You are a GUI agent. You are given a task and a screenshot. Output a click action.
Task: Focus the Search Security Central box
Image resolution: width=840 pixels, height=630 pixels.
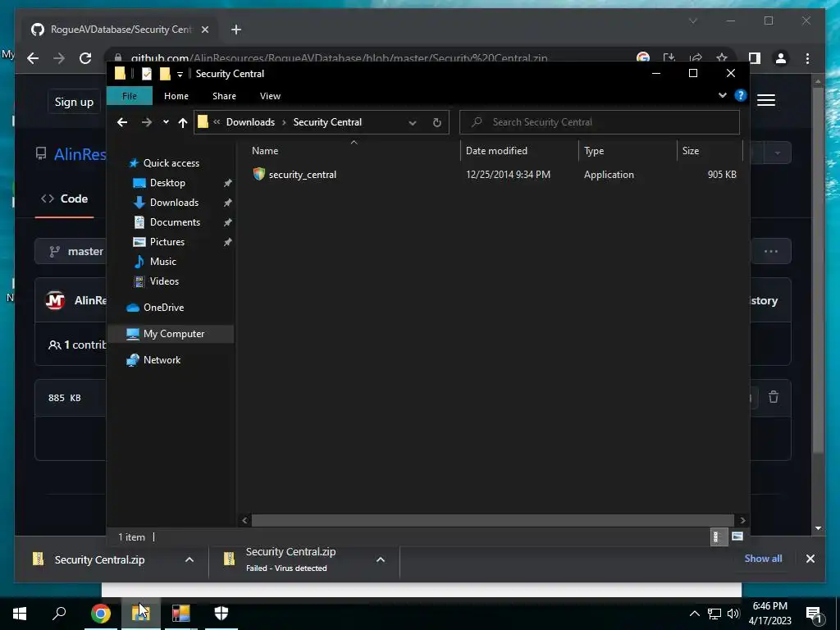click(x=600, y=122)
